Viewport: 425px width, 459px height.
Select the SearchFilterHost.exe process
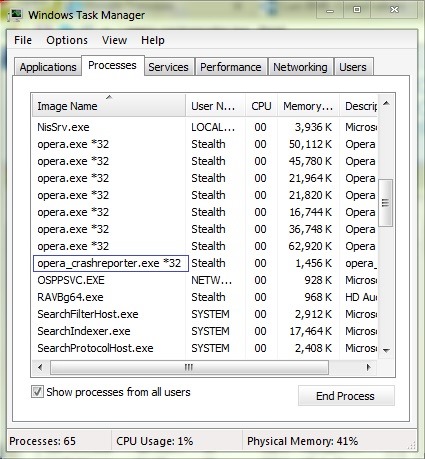point(205,314)
